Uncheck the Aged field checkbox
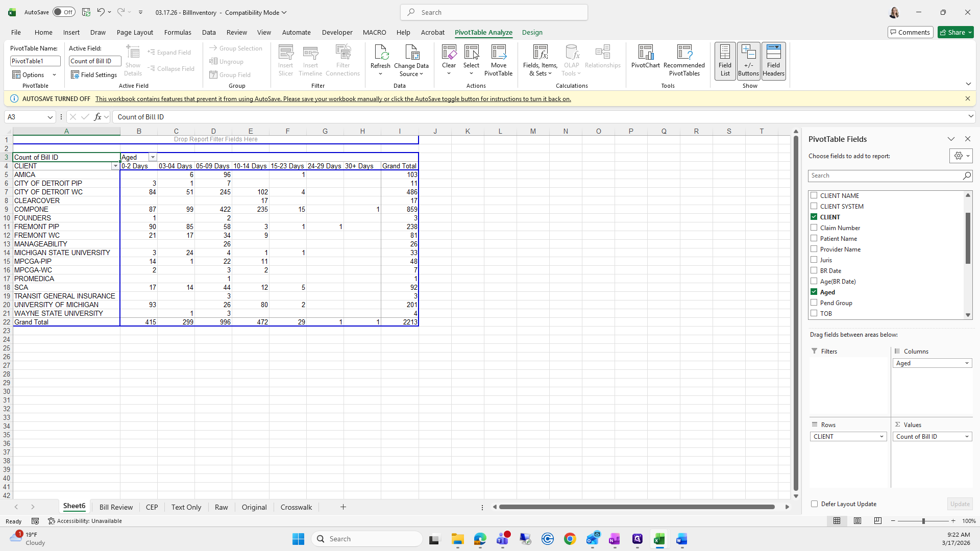Image resolution: width=980 pixels, height=551 pixels. [814, 292]
